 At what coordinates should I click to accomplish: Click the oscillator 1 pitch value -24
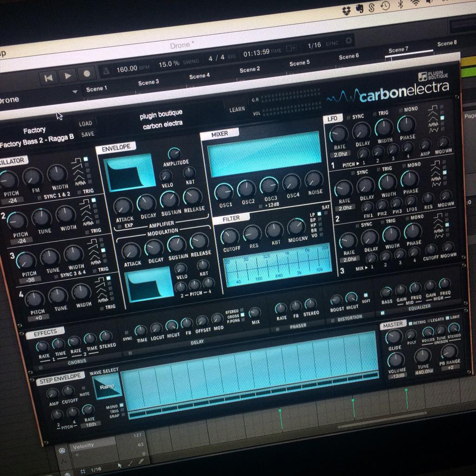(12, 200)
